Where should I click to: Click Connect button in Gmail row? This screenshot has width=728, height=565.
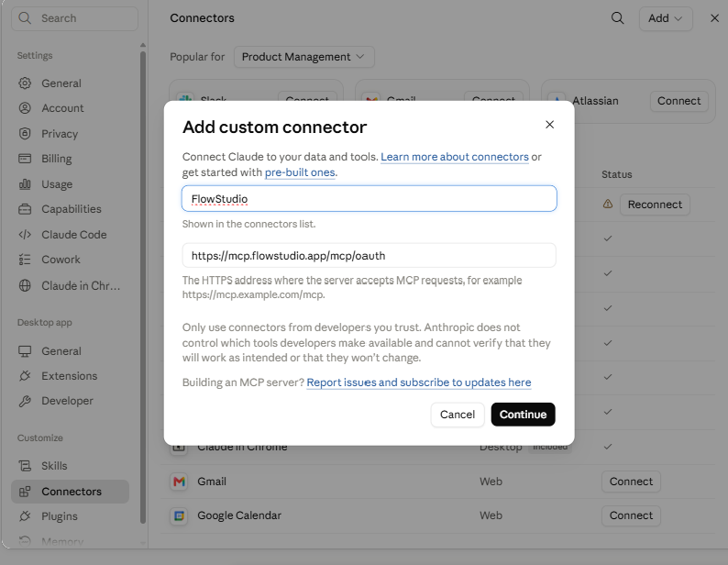coord(631,482)
